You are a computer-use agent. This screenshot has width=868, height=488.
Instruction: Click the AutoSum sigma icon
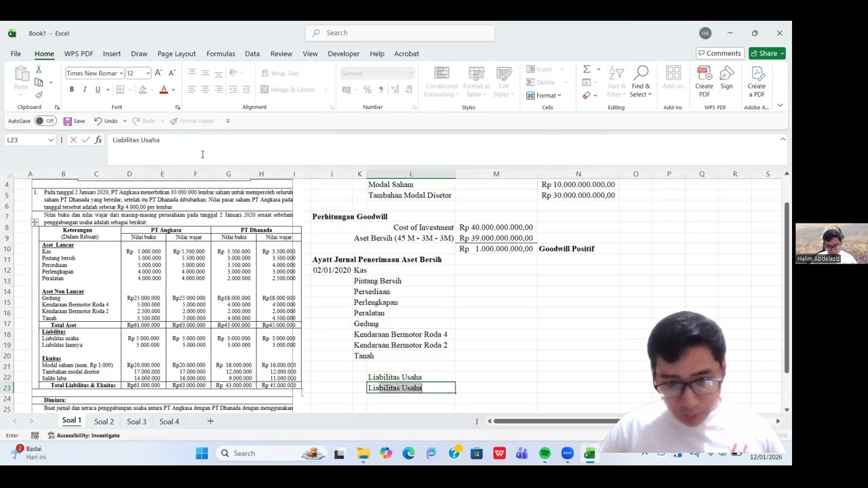[x=587, y=69]
